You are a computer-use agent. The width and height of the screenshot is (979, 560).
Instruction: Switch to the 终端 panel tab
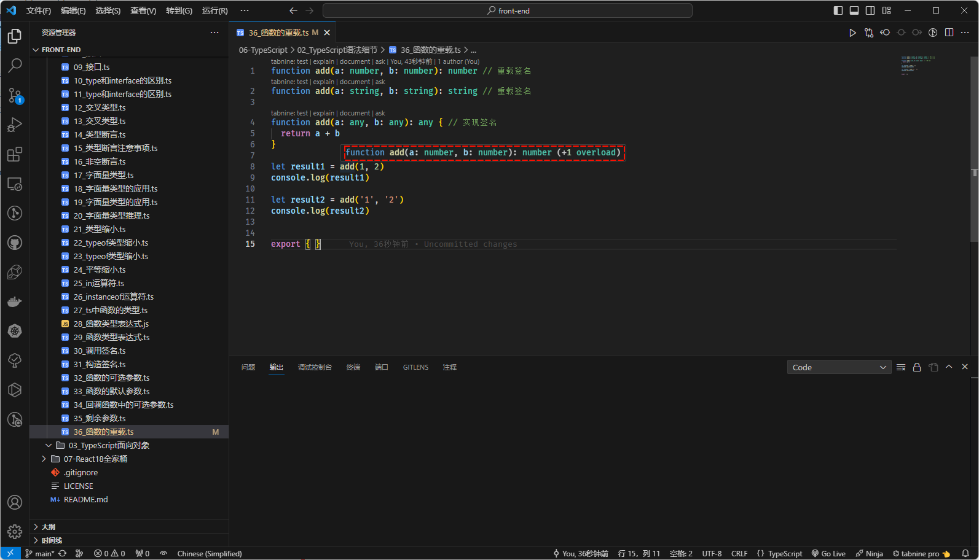[353, 367]
